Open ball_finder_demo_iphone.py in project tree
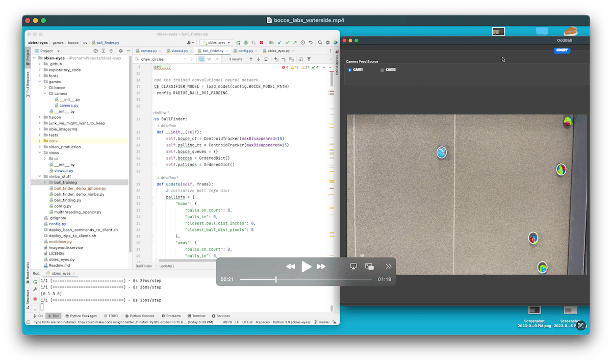Image resolution: width=612 pixels, height=364 pixels. (x=80, y=188)
